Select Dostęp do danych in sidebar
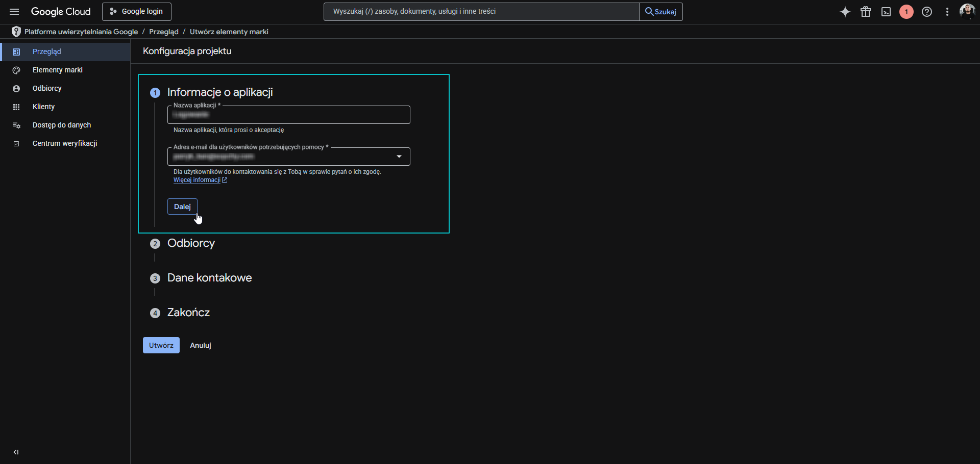Image resolution: width=980 pixels, height=464 pixels. coord(61,125)
